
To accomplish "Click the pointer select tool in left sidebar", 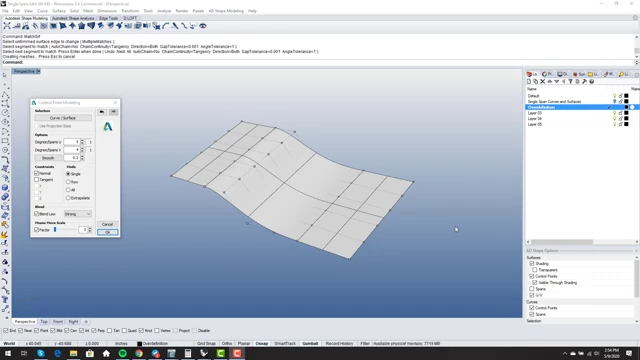I will pos(5,75).
